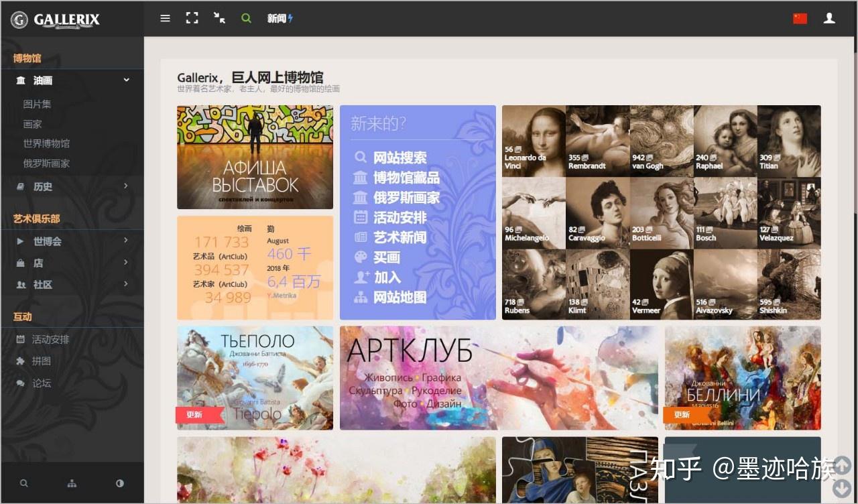The image size is (858, 504).
Task: Click the 俄罗斯画家 link in the purple panel
Action: pos(406,198)
